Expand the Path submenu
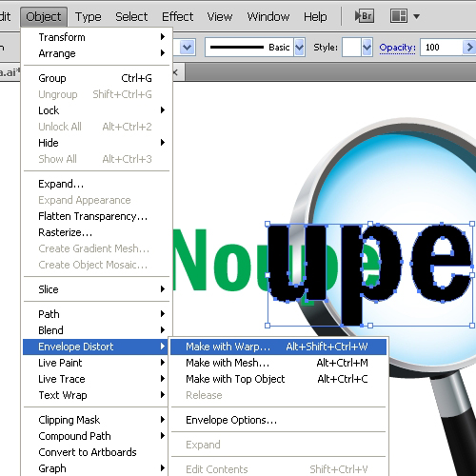Image resolution: width=476 pixels, height=476 pixels. point(96,314)
